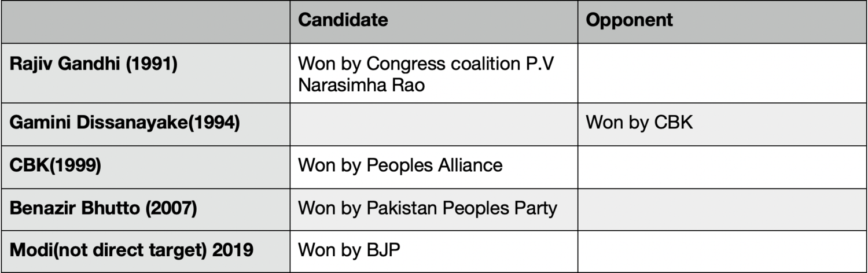Click the 'Won by Peoples Alliance' cell
This screenshot has height=273, width=868.
400,166
